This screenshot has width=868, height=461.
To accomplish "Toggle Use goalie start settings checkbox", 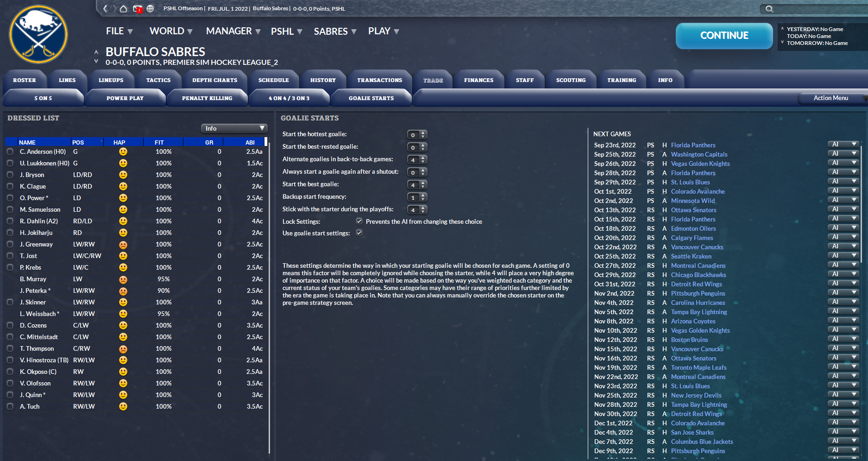I will 359,233.
